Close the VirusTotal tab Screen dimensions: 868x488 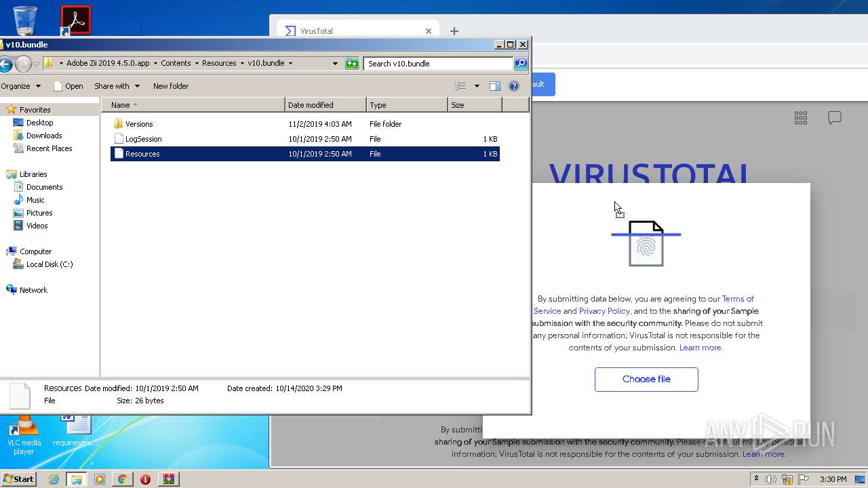tap(429, 31)
